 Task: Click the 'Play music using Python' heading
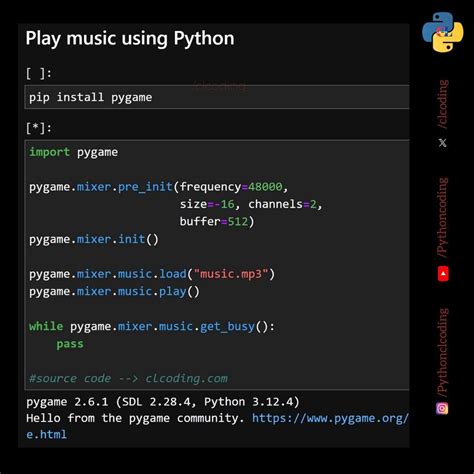pos(130,38)
